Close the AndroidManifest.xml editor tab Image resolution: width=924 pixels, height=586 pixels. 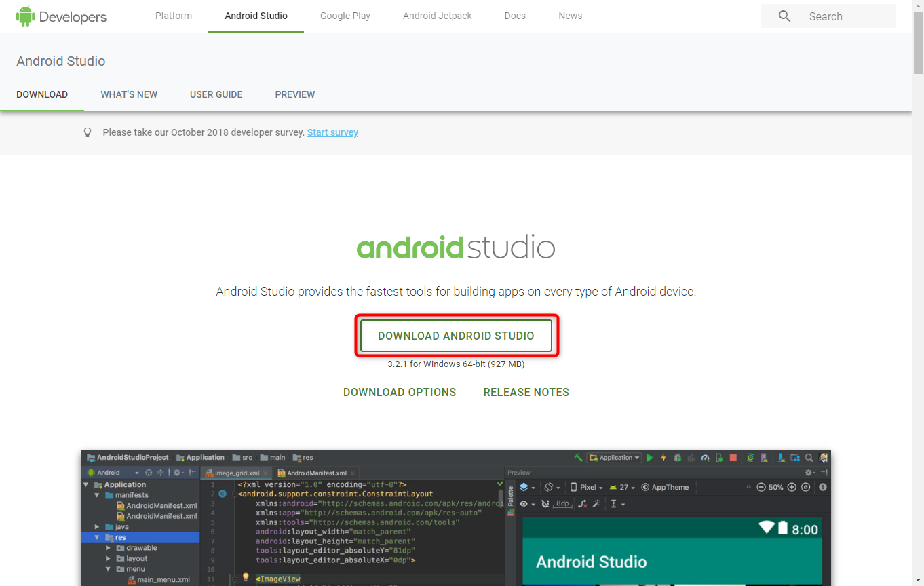352,473
